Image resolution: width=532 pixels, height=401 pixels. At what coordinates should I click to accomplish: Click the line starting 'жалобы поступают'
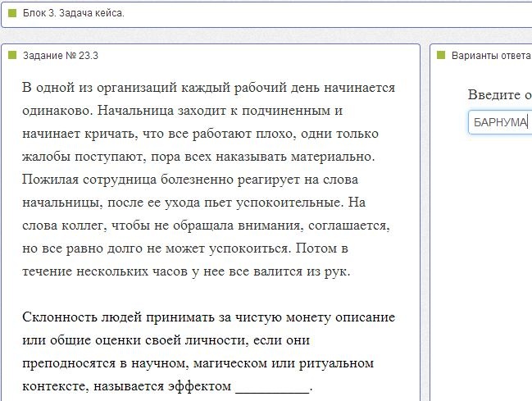click(198, 157)
